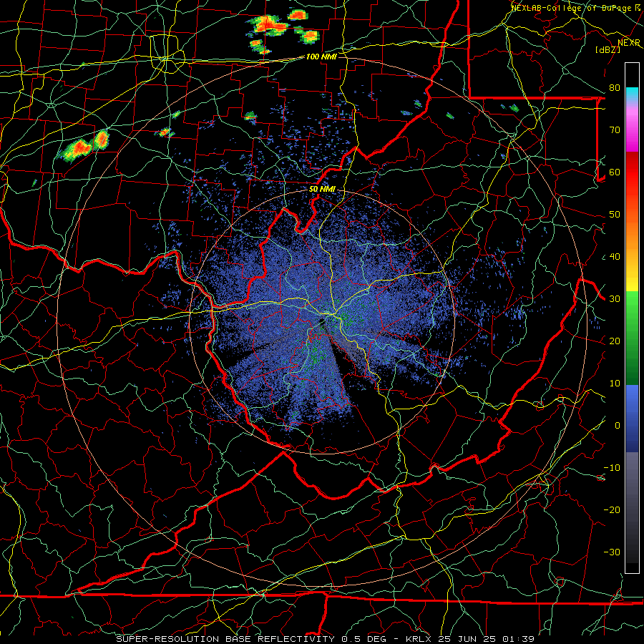This screenshot has width=644, height=644.
Task: Click the 70 value on the dBZ scale
Action: [615, 130]
